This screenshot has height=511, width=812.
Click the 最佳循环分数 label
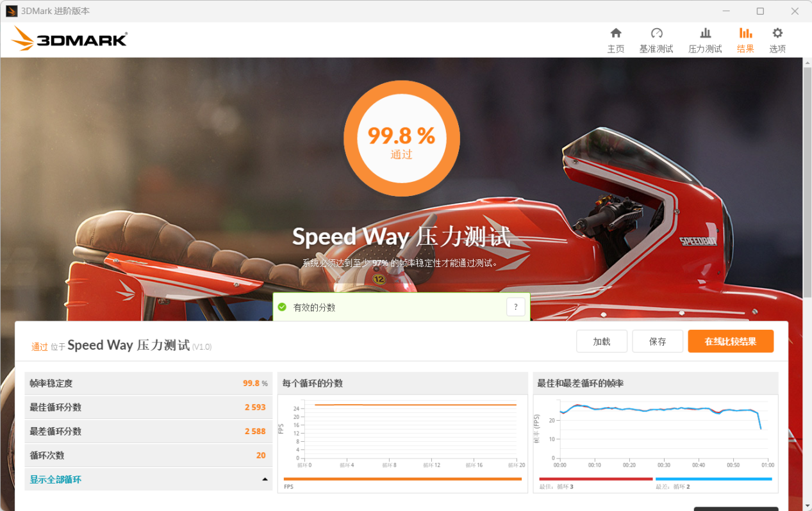55,407
